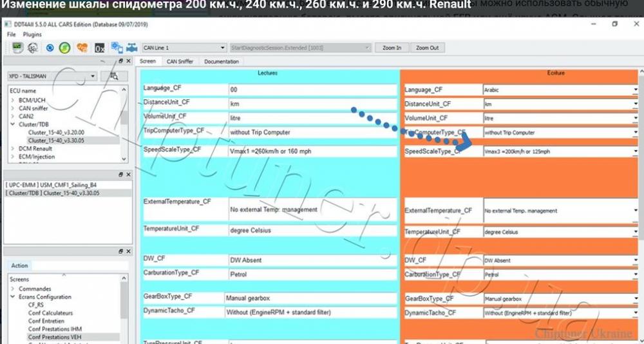The image size is (644, 344).
Task: Expand the CAN sniffer tree node
Action: (12, 108)
